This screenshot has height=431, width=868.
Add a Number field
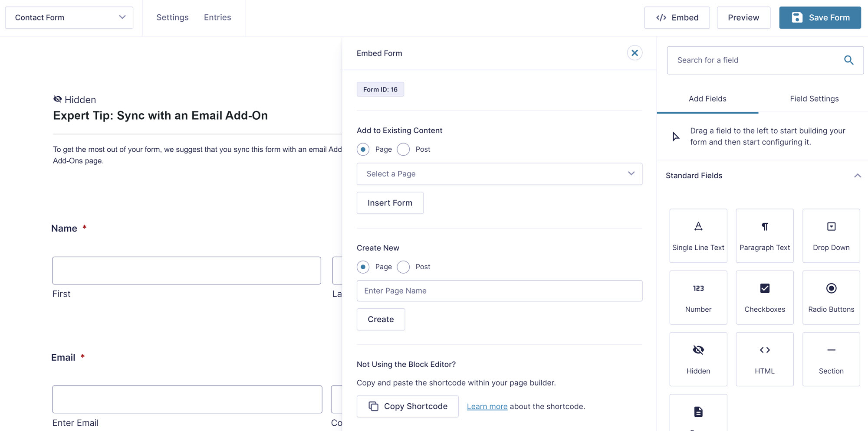(x=698, y=297)
